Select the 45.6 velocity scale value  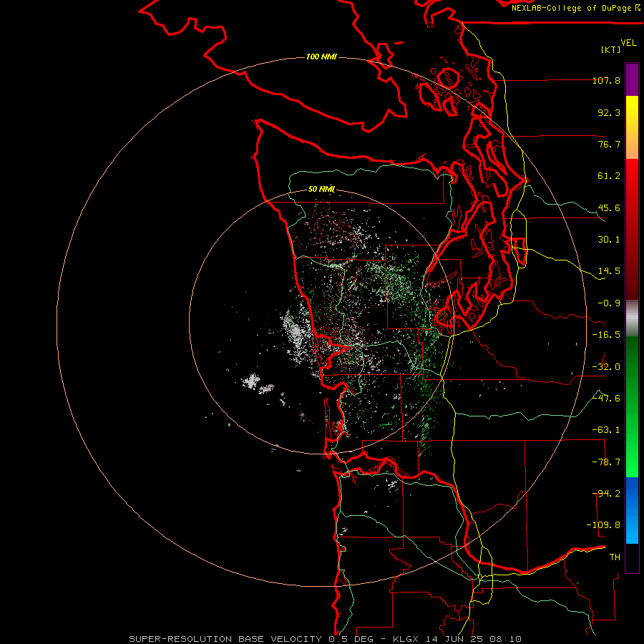click(609, 208)
